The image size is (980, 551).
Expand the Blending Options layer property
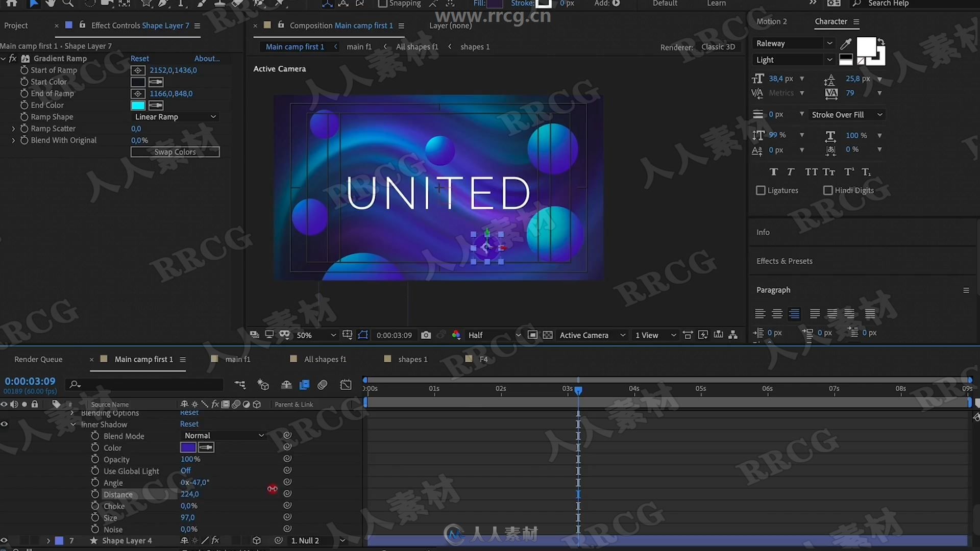(x=72, y=412)
